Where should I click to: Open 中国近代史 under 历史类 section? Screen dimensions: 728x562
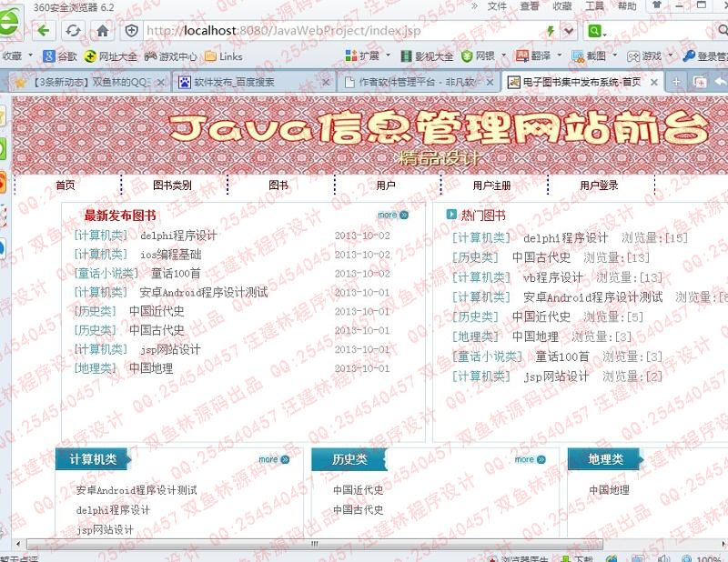[x=358, y=490]
